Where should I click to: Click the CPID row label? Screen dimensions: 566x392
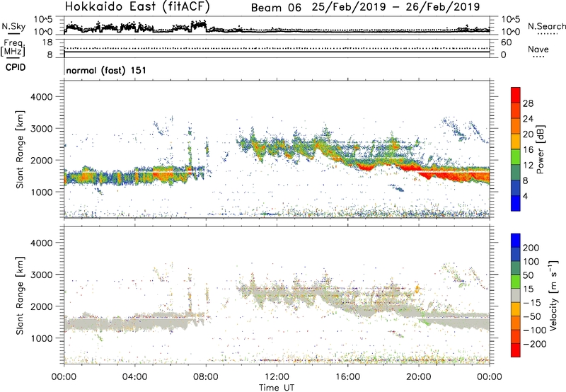pos(16,67)
